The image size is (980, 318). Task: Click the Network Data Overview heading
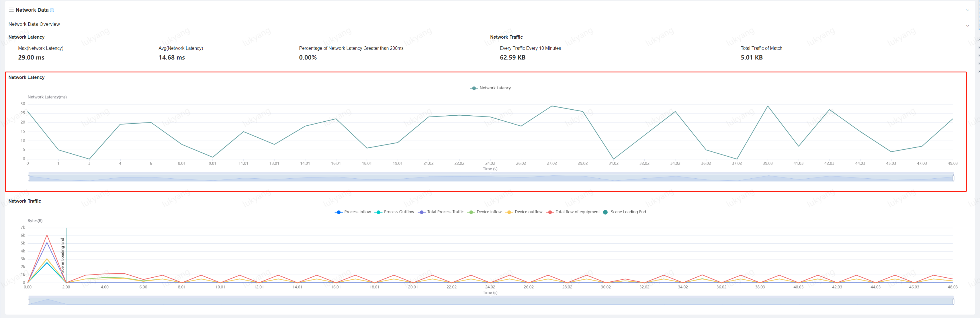coord(34,24)
